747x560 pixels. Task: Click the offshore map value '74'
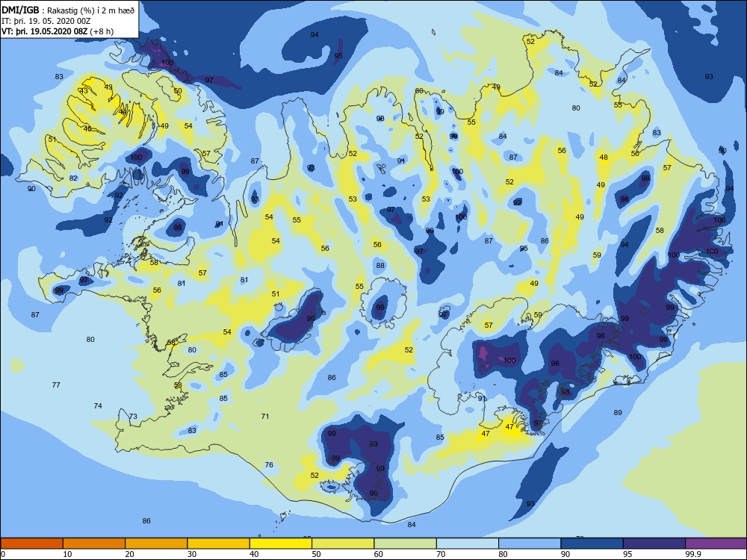[x=98, y=405]
